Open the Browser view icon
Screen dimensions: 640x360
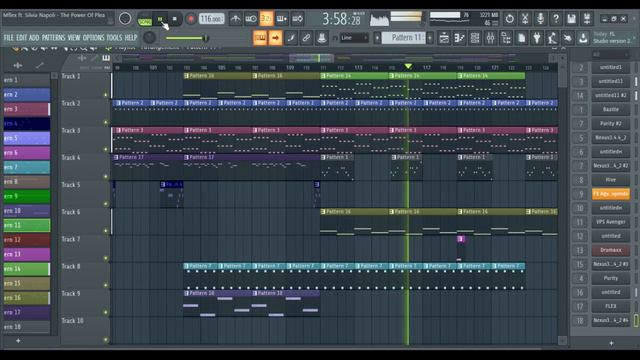[506, 38]
